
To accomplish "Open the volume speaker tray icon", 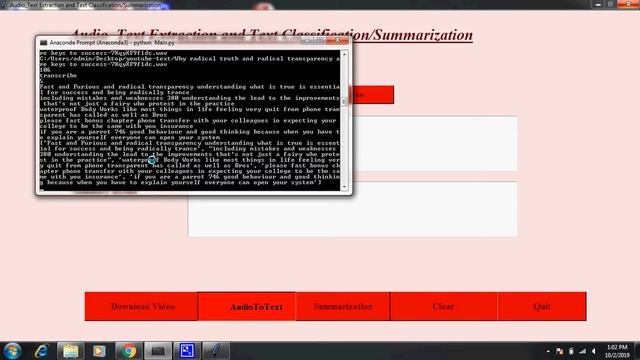I will 594,351.
